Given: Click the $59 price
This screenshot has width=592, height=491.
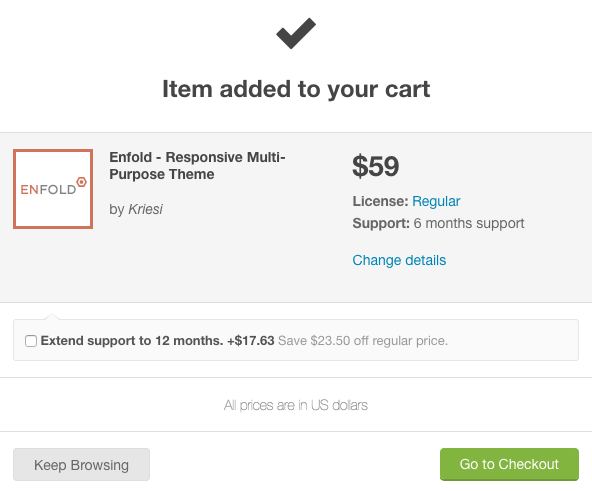Looking at the screenshot, I should (376, 166).
